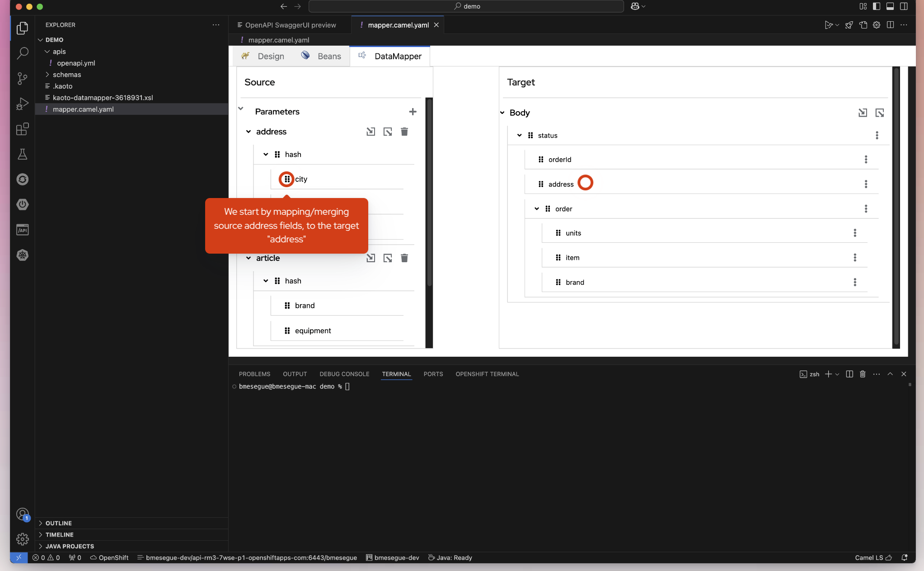The width and height of the screenshot is (924, 571).
Task: Open openapi.yml in explorer
Action: tap(76, 63)
